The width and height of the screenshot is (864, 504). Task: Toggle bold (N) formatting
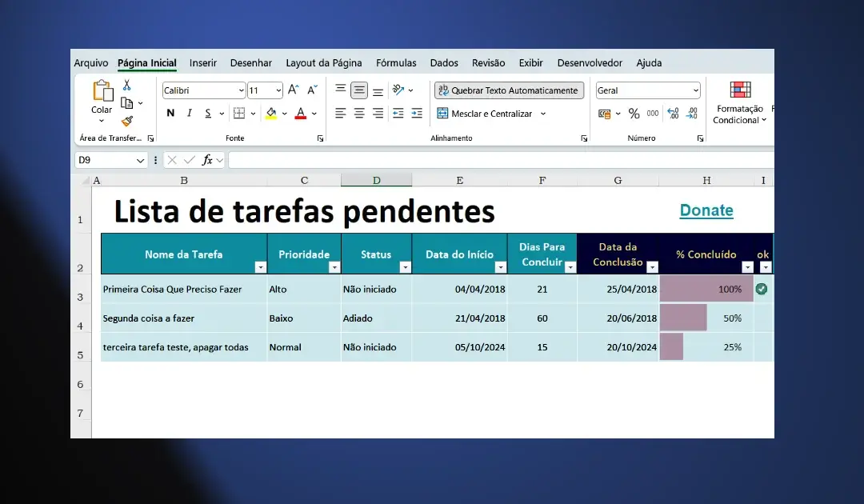point(170,114)
